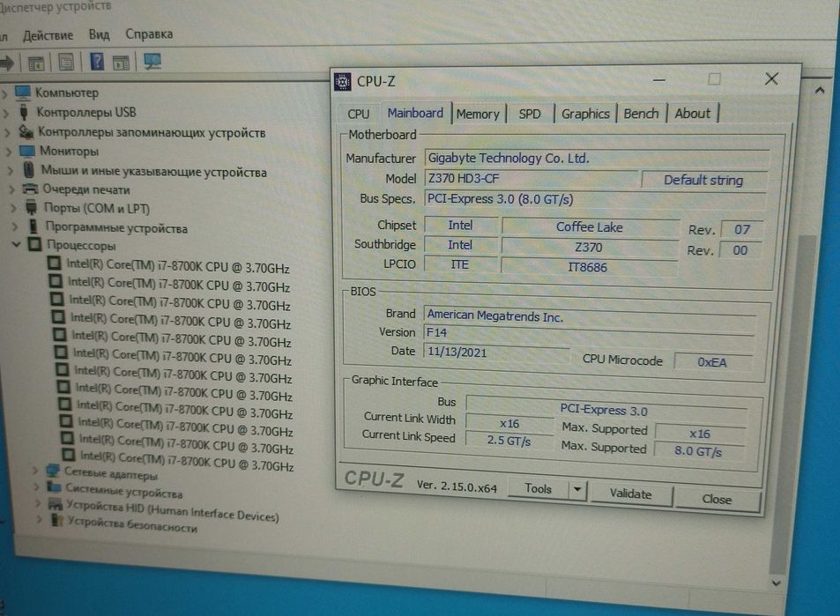840x616 pixels.
Task: Collapse the Процессоры node
Action: tap(16, 244)
